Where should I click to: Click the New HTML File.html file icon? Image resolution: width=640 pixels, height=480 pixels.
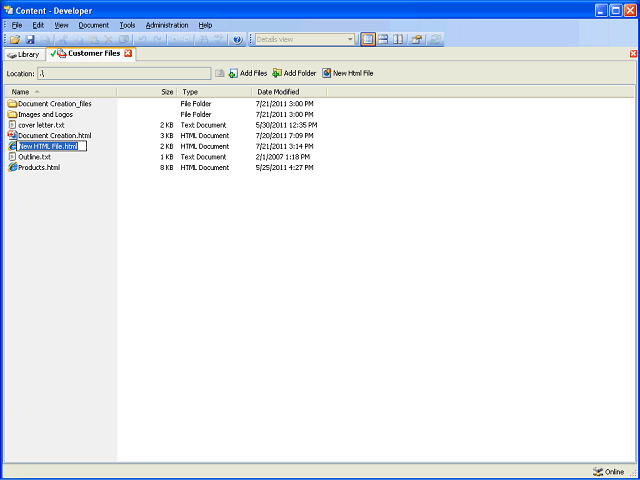(12, 146)
